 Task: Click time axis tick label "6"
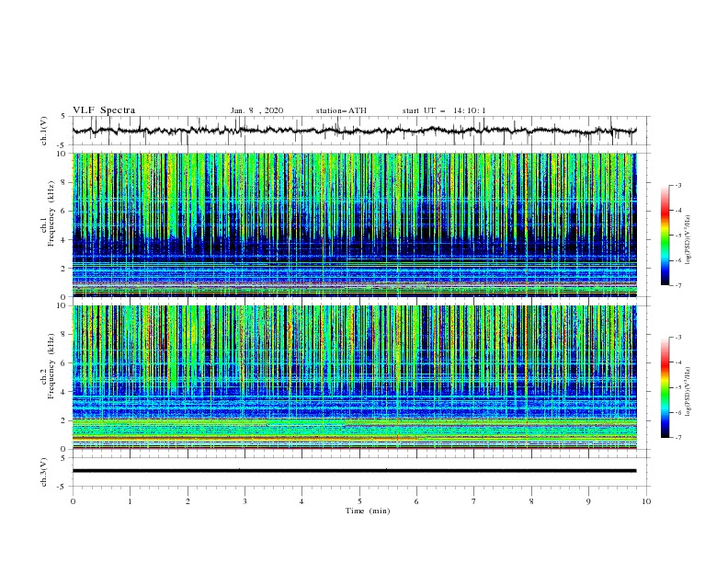(x=416, y=501)
